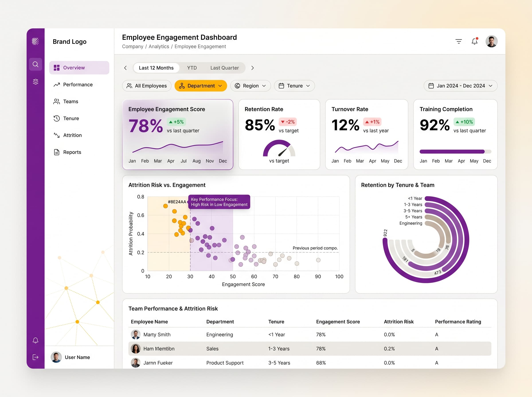Go to previous time range with left chevron
Image resolution: width=532 pixels, height=397 pixels.
125,68
